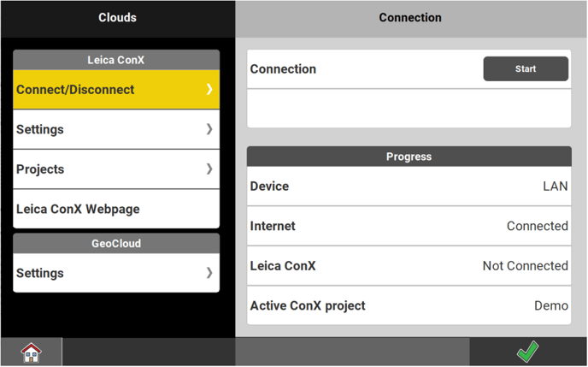Viewport: 588px width, 367px height.
Task: Click the empty field below Connection row
Action: tap(409, 109)
